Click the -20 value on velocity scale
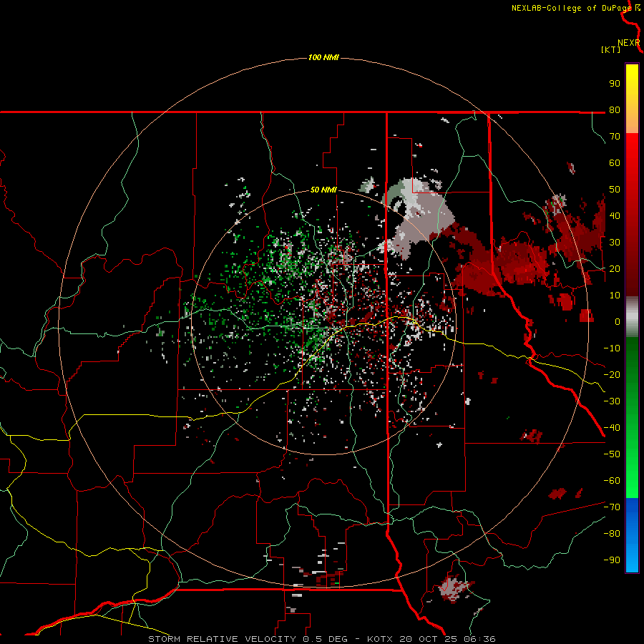 (x=612, y=375)
